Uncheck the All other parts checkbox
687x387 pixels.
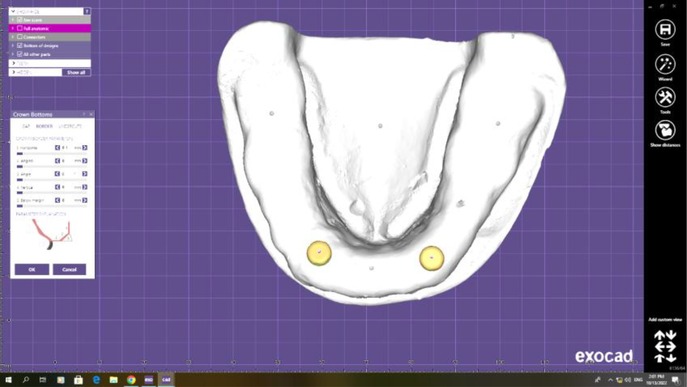pos(20,54)
